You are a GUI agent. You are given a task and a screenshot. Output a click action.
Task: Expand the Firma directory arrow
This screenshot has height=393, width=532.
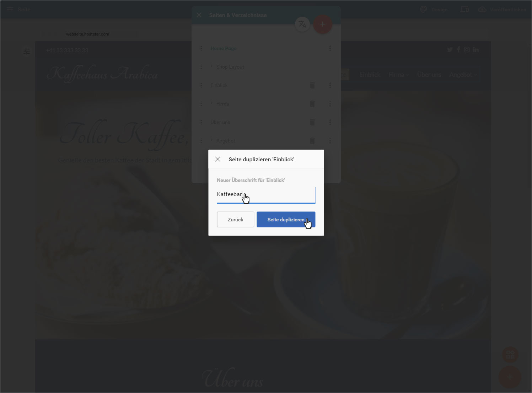pyautogui.click(x=211, y=103)
